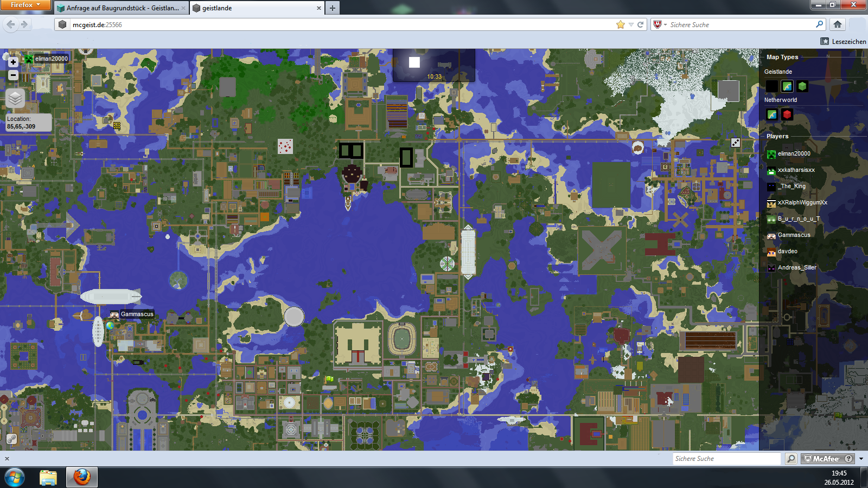
Task: Click player Gammascus in the sidebar
Action: click(x=794, y=235)
